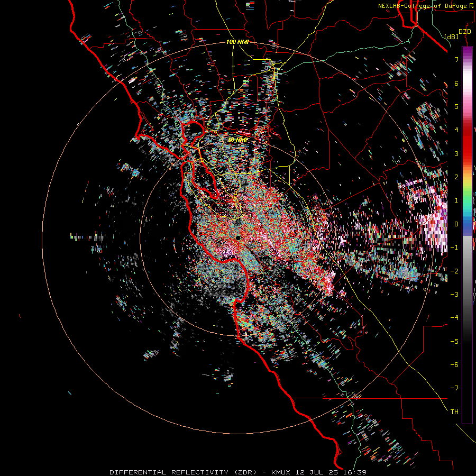The width and height of the screenshot is (476, 476).
Task: Select the 5 value on the scale
Action: click(456, 106)
